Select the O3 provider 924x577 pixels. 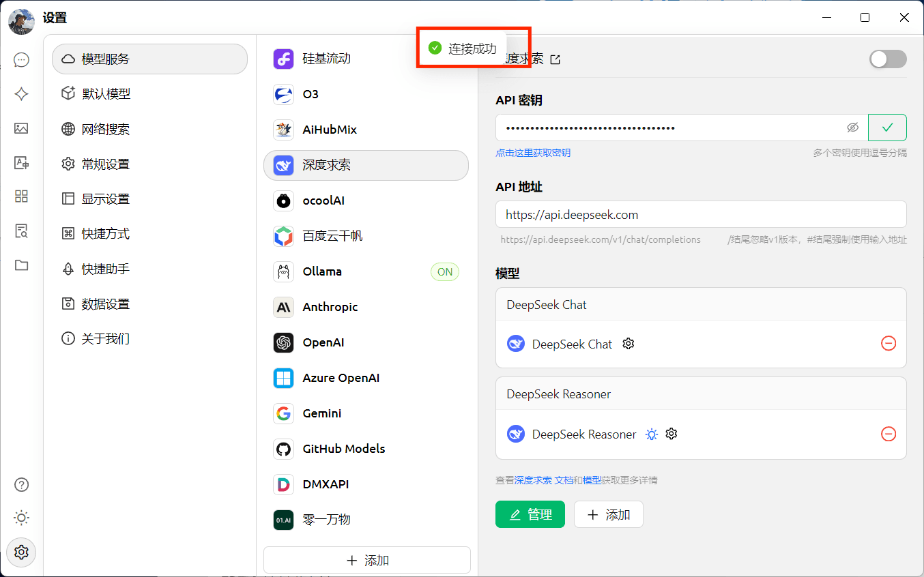(366, 94)
